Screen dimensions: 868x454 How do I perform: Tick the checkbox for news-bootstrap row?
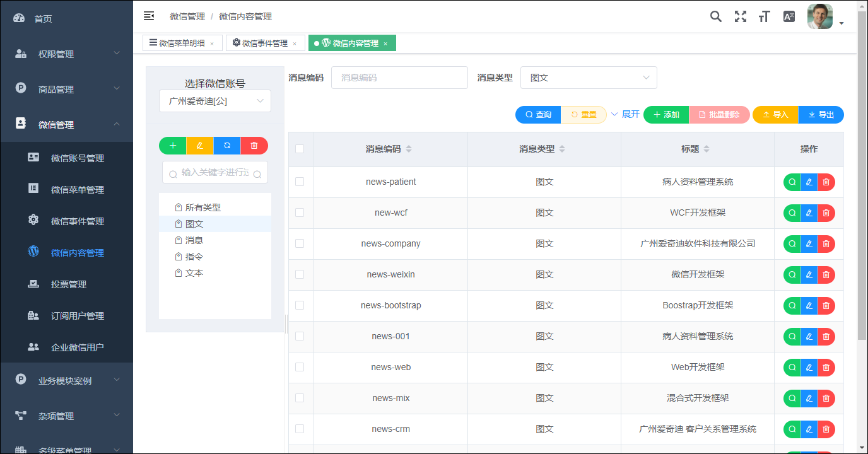tap(300, 305)
